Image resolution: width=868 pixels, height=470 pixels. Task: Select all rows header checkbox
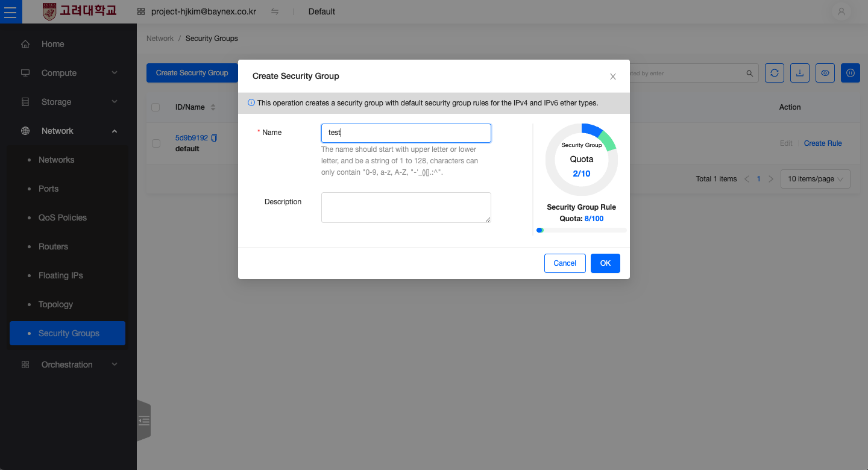click(156, 107)
